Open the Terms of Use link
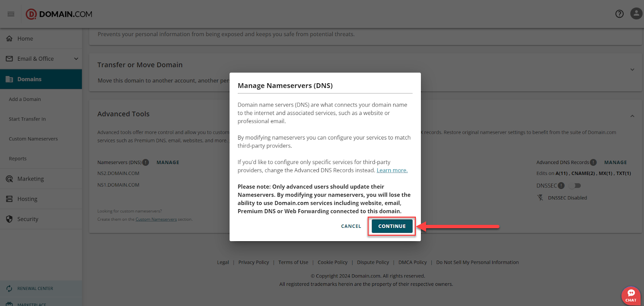644x306 pixels. (293, 263)
